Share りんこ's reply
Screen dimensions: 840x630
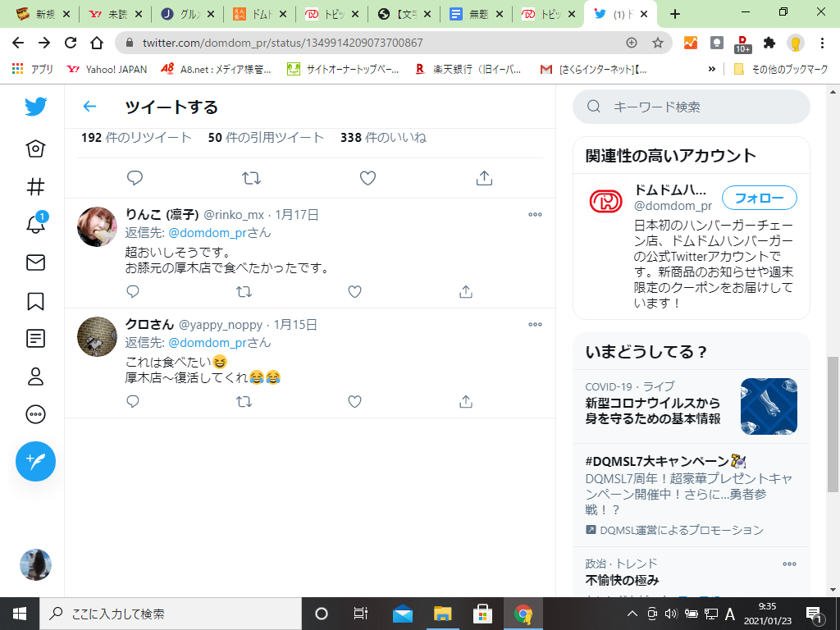point(466,291)
